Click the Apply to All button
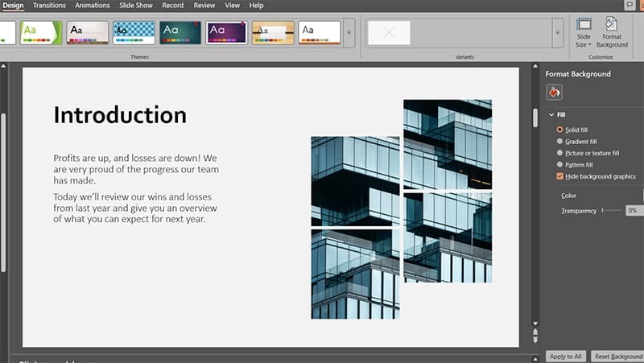This screenshot has height=363, width=644. [564, 356]
